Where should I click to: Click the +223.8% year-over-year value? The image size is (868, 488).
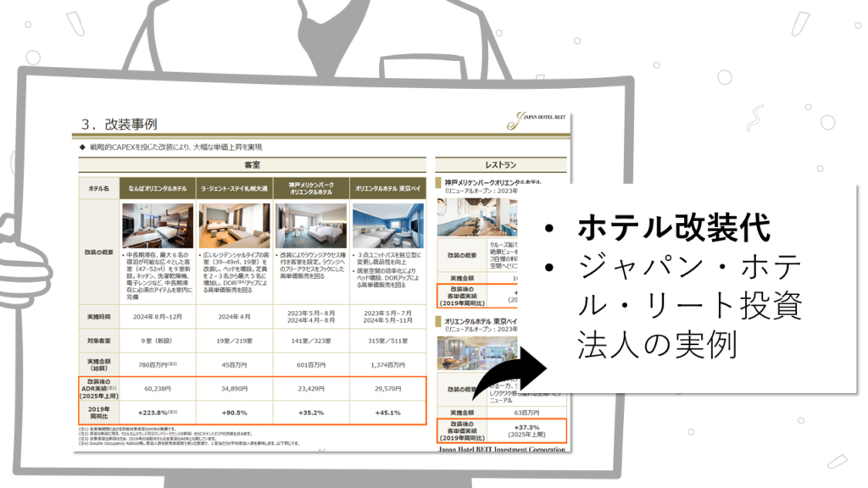click(x=158, y=413)
